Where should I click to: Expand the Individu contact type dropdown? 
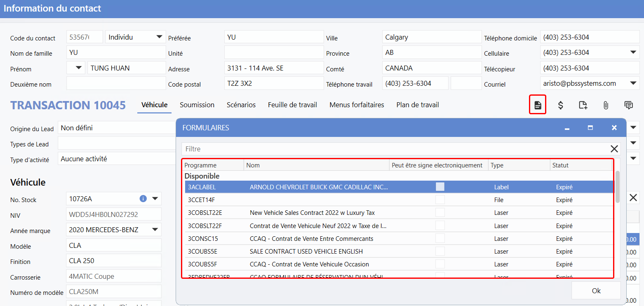[x=159, y=37]
